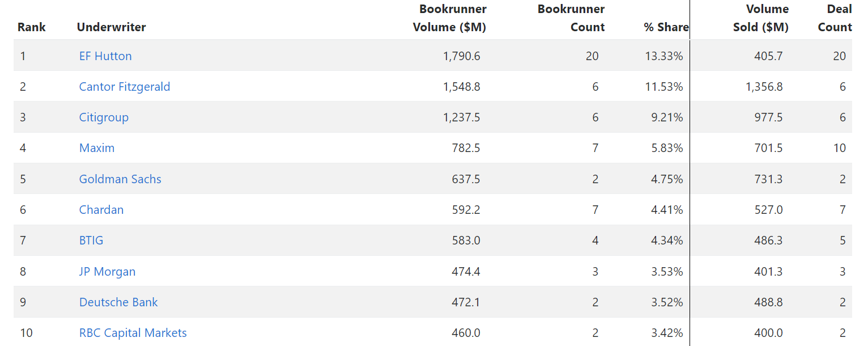The height and width of the screenshot is (346, 868).
Task: Click the Citigroup underwriter link
Action: [x=104, y=117]
